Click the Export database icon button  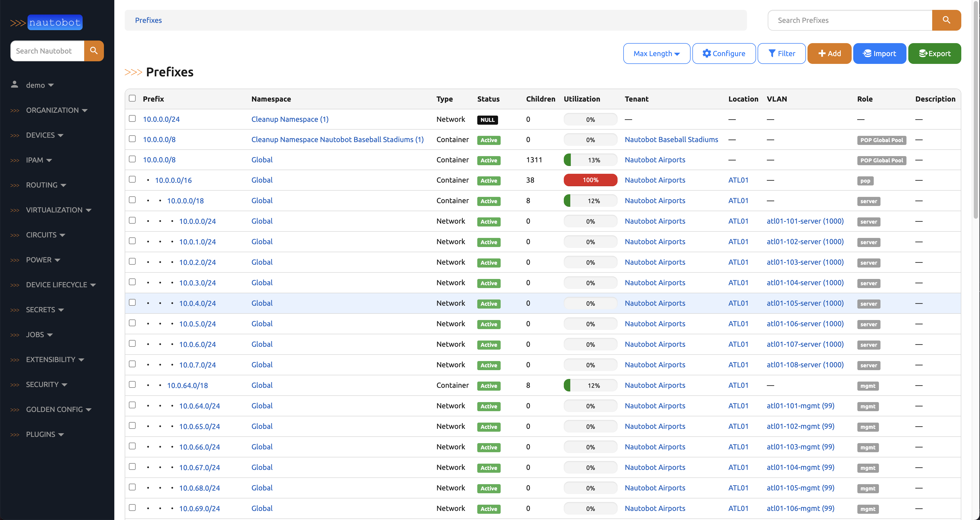[923, 54]
